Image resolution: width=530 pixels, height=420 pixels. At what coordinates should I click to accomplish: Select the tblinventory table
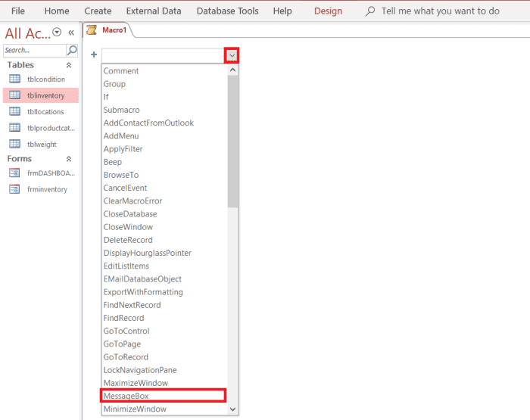point(45,95)
